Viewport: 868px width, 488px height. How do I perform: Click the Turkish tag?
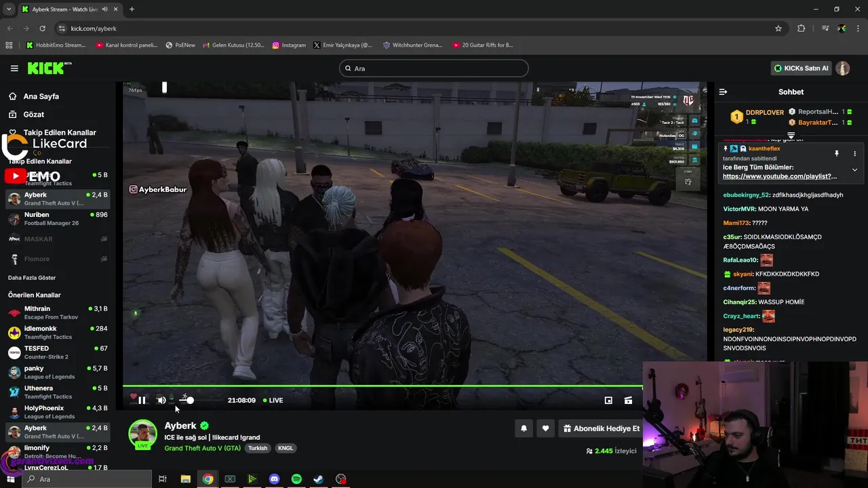tap(257, 448)
